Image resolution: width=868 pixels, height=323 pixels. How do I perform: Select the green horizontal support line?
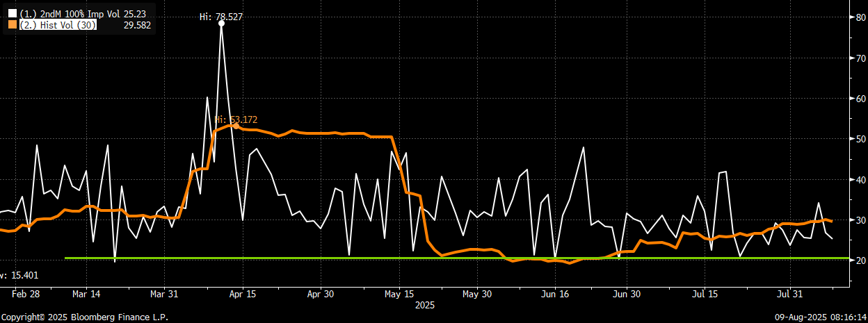coord(456,258)
